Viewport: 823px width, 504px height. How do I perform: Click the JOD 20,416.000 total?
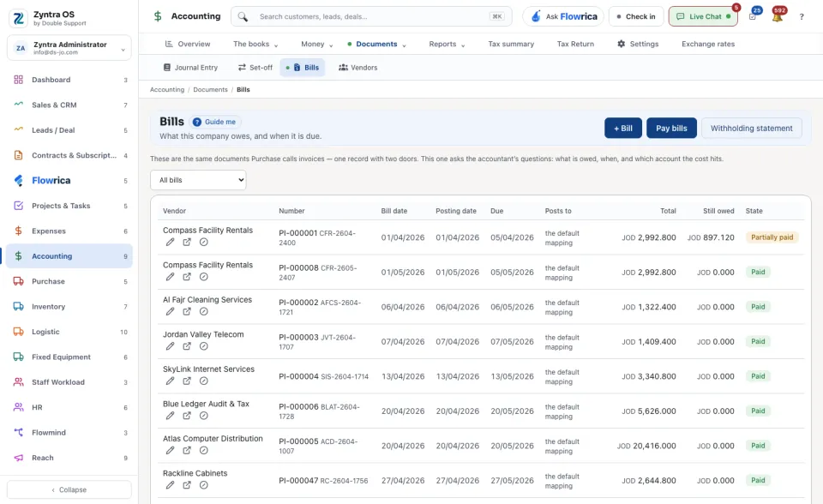coord(646,446)
